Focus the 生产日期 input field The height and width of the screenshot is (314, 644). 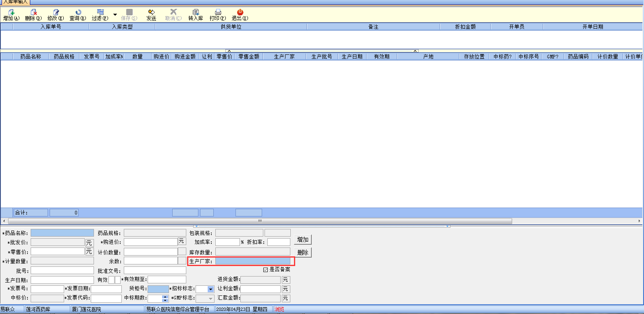click(x=62, y=280)
